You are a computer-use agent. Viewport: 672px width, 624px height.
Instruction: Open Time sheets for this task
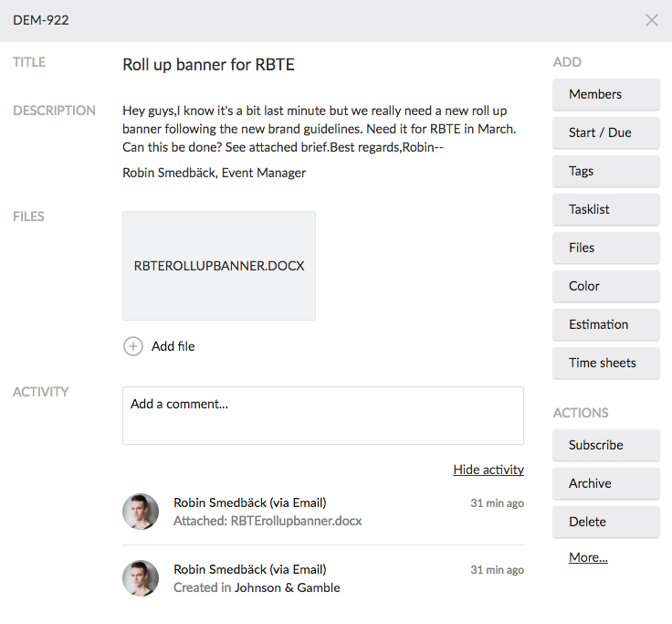click(605, 363)
